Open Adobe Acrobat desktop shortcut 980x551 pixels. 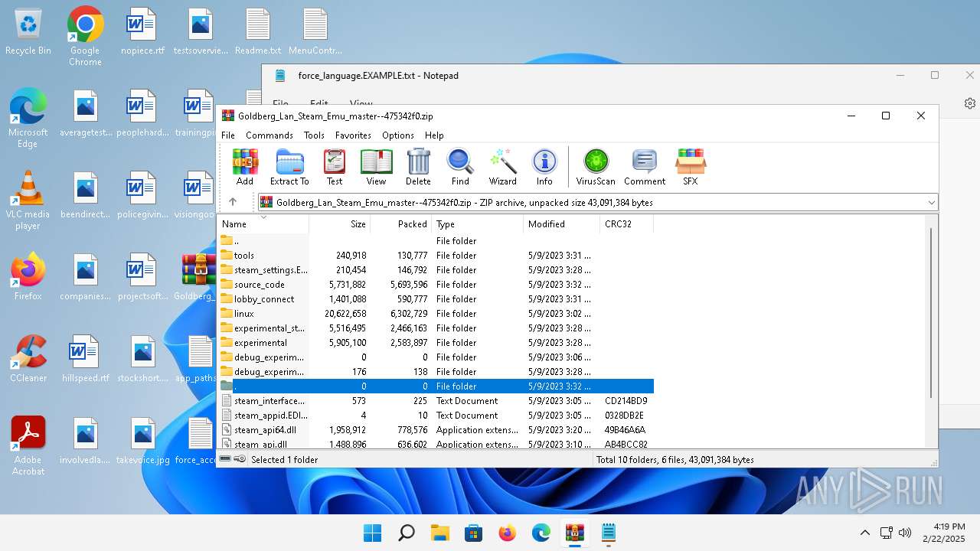point(28,445)
